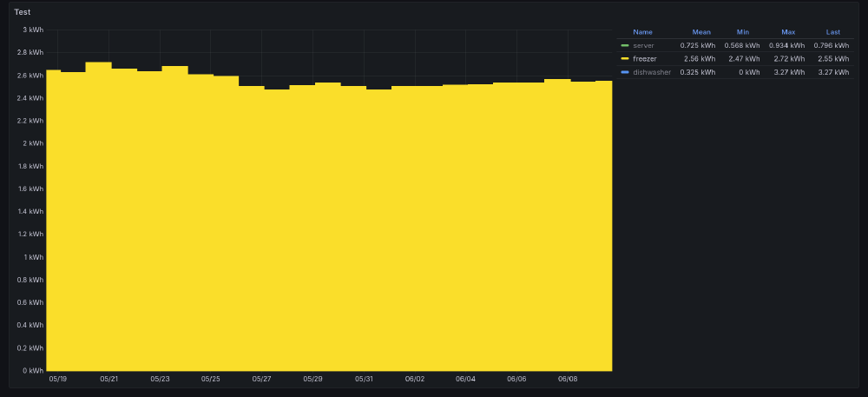The image size is (868, 397).
Task: Click the 05/19 x-axis date label
Action: (58, 380)
